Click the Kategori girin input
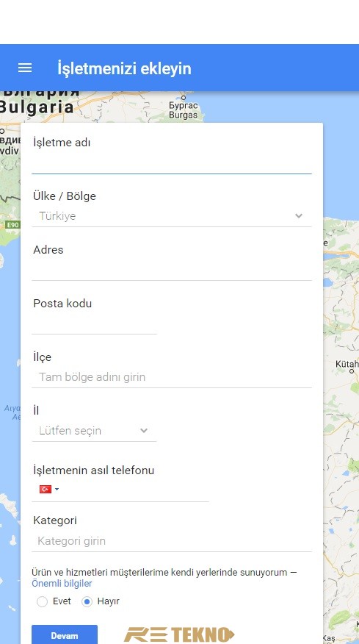359x644 pixels. tap(172, 541)
